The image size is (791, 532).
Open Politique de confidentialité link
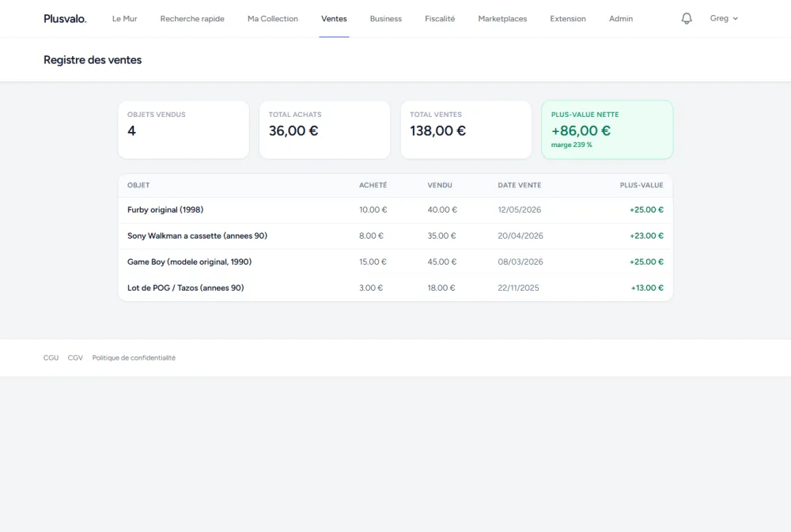(134, 357)
